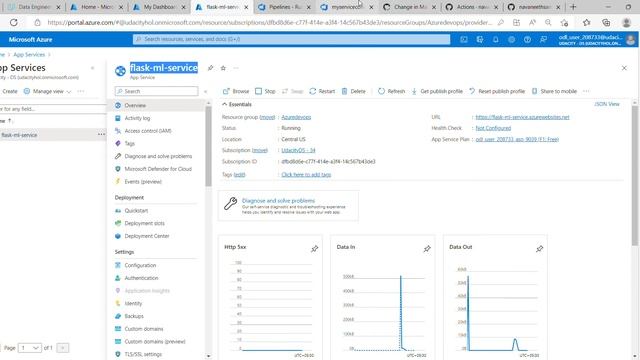Focus the Azure global search box
The width and height of the screenshot is (640, 360).
point(291,39)
